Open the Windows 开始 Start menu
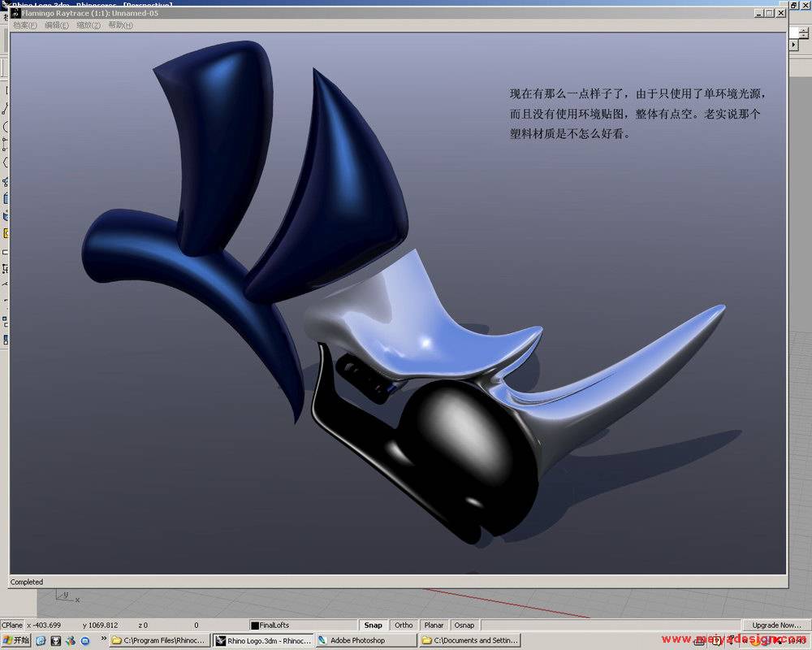812x650 pixels. click(x=16, y=640)
